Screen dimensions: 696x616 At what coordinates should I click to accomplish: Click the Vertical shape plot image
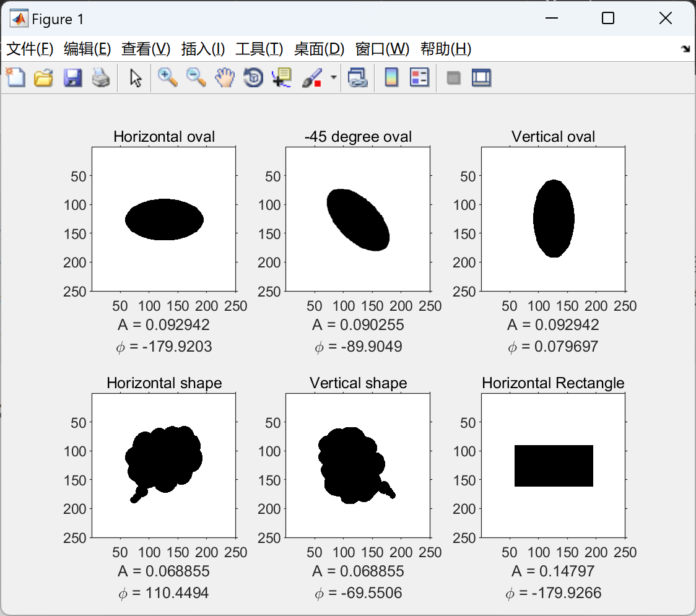pos(358,466)
